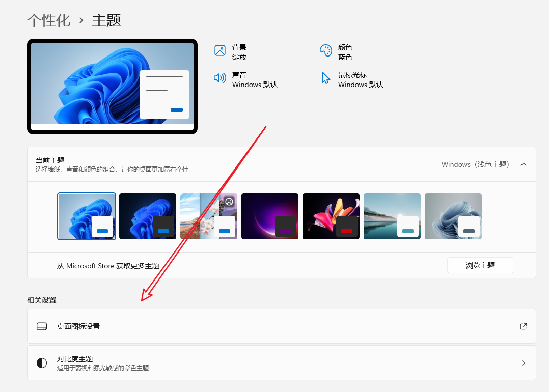Click breadcrumb separator chevron after 个性化
Viewport: 549px width, 392px height.
[81, 20]
